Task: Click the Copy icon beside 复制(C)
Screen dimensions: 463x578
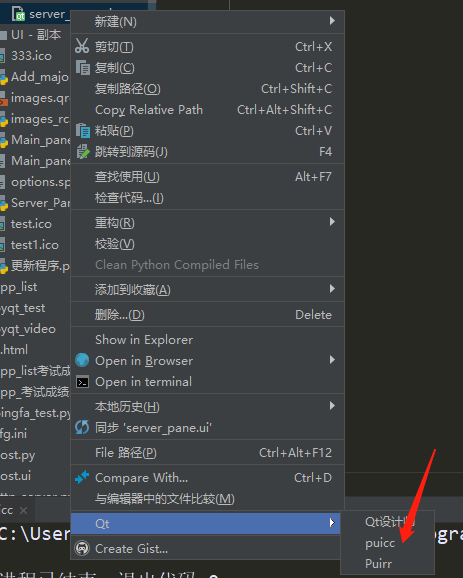Action: (83, 67)
